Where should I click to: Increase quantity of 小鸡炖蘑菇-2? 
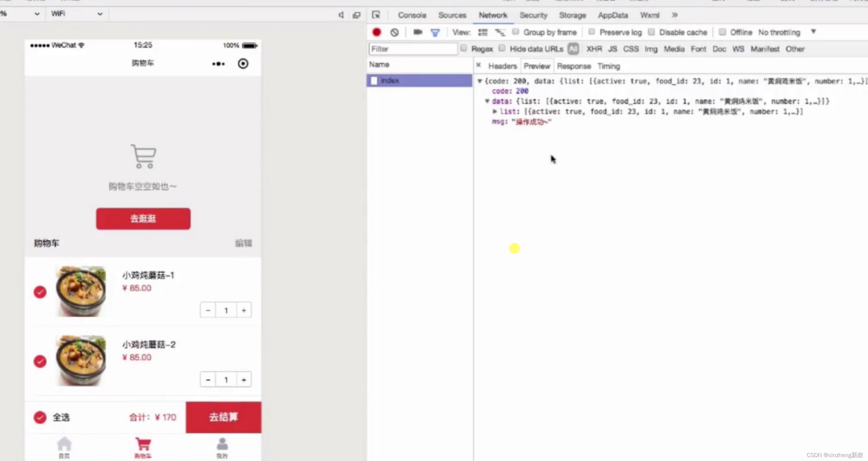(244, 379)
